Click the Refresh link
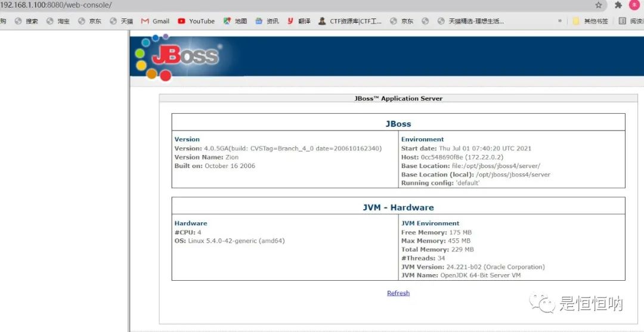This screenshot has height=332, width=644. (398, 293)
